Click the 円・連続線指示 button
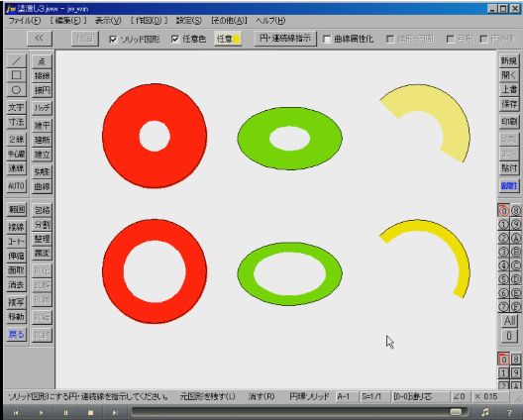The height and width of the screenshot is (420, 523). 285,39
